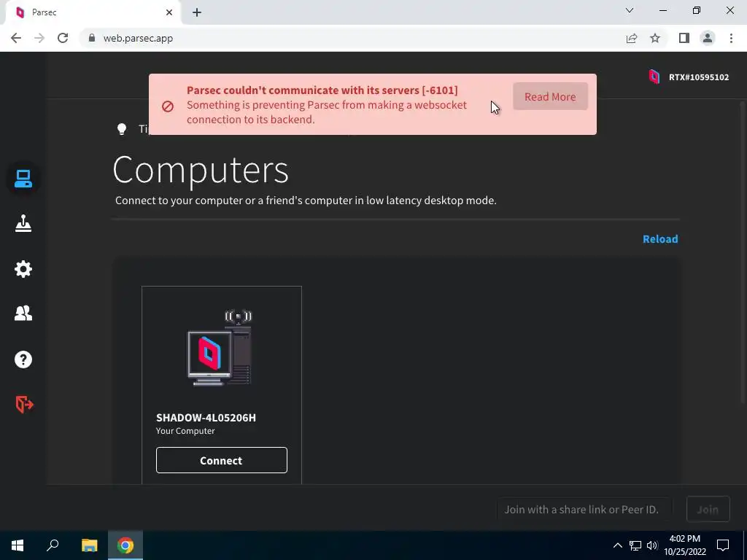Click the Your Computer label
Image resolution: width=747 pixels, height=560 pixels.
[x=185, y=431]
